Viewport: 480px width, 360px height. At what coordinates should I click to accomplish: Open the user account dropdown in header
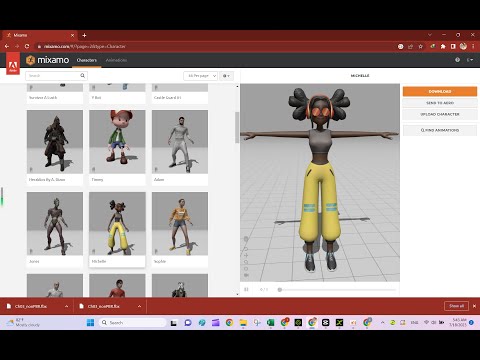click(470, 60)
